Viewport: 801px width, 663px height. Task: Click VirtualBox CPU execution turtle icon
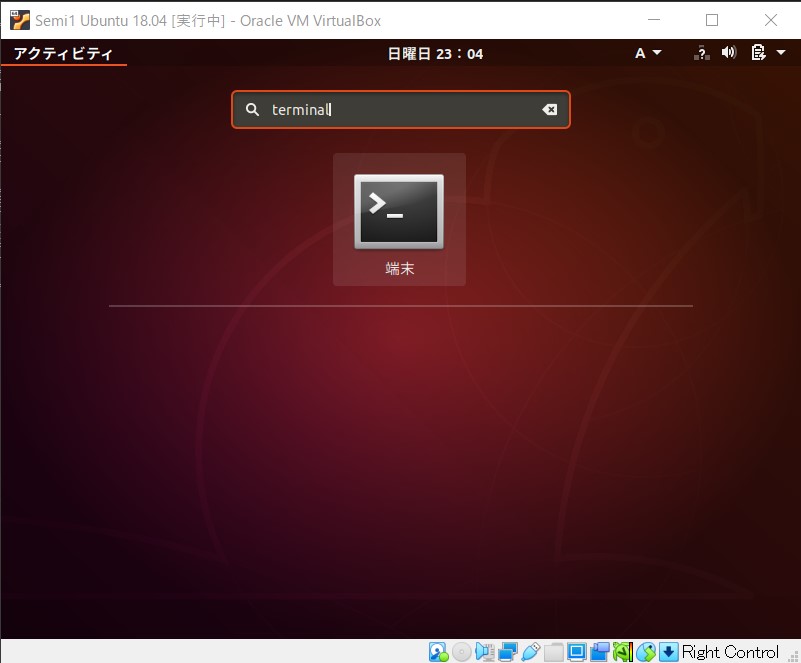[623, 652]
